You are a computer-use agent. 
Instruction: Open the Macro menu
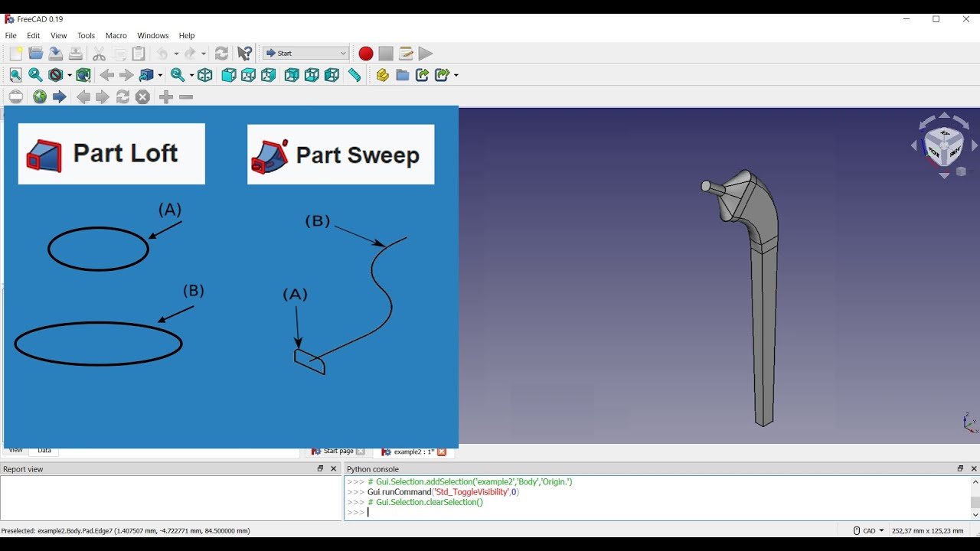(116, 36)
